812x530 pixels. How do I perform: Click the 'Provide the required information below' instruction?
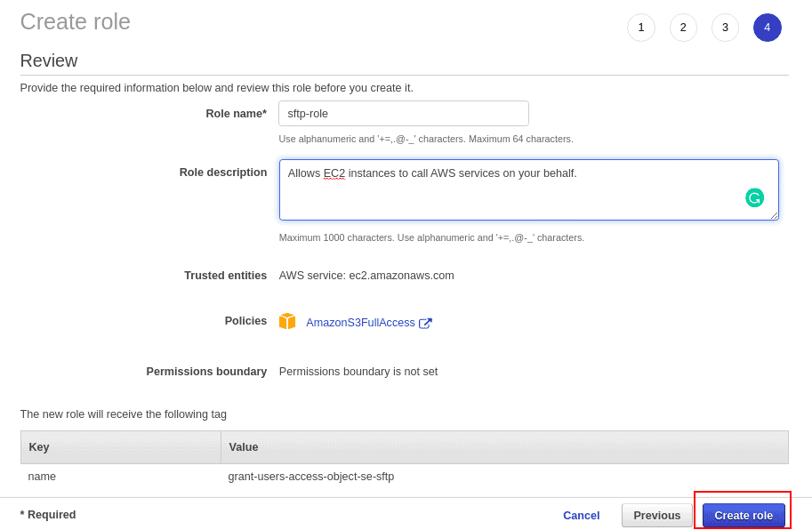point(216,88)
